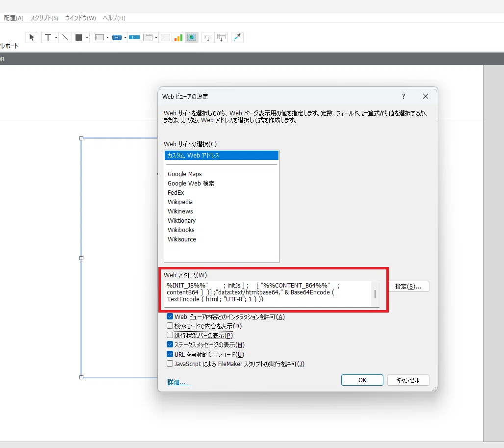Click the Part tool icon
Screen dimensions: 504x448
tap(221, 38)
